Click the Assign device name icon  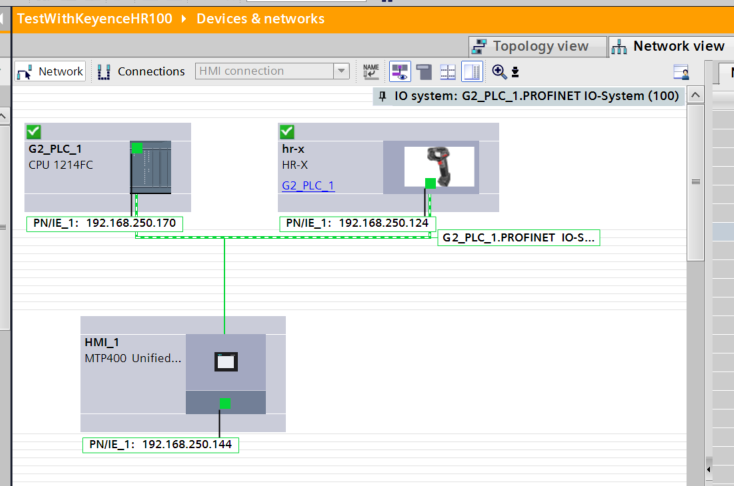click(x=371, y=72)
